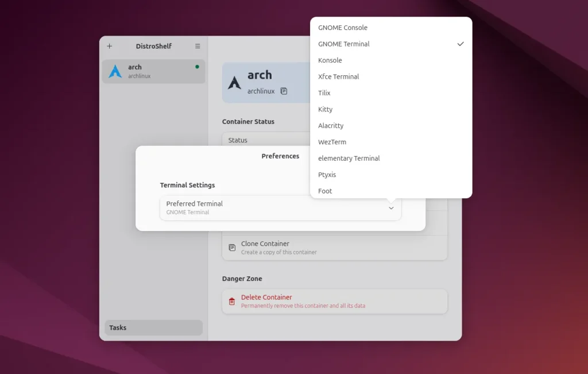Select WezTerm terminal option
The width and height of the screenshot is (588, 374).
pyautogui.click(x=391, y=142)
